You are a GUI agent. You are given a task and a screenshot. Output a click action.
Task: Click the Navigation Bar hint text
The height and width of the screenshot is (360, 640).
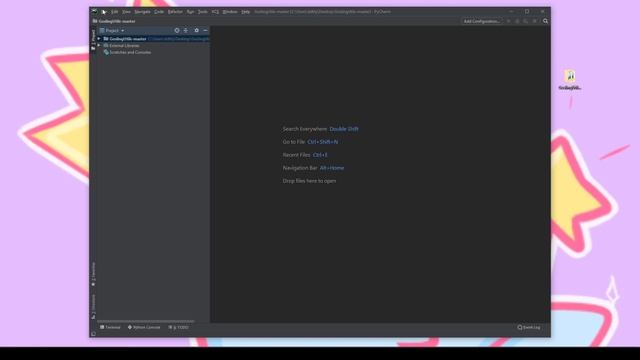tap(313, 168)
